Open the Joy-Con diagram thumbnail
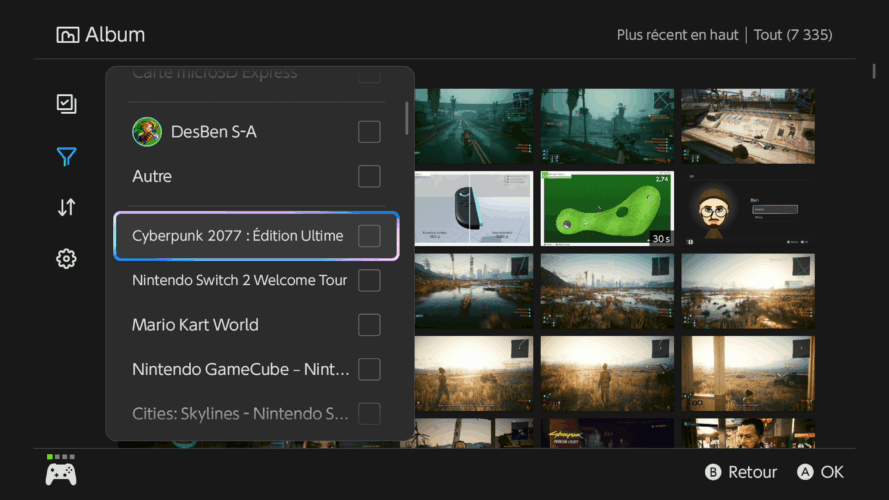The height and width of the screenshot is (500, 889). click(473, 209)
